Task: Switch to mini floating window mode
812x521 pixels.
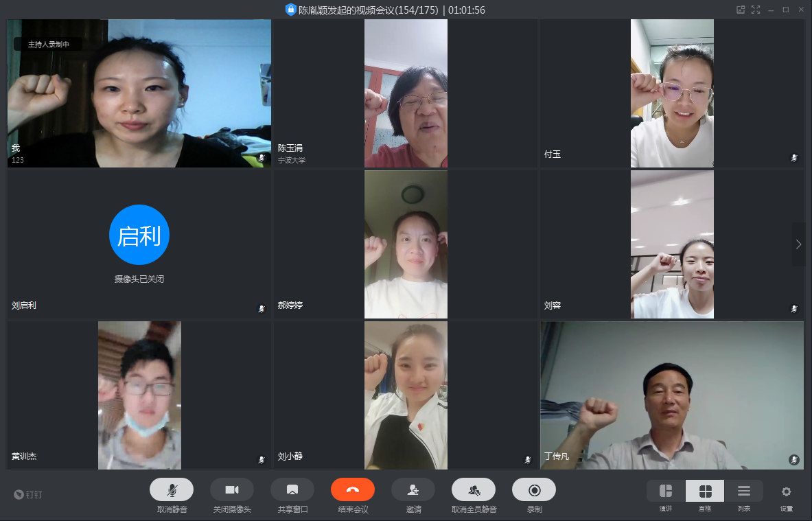Action: point(741,10)
